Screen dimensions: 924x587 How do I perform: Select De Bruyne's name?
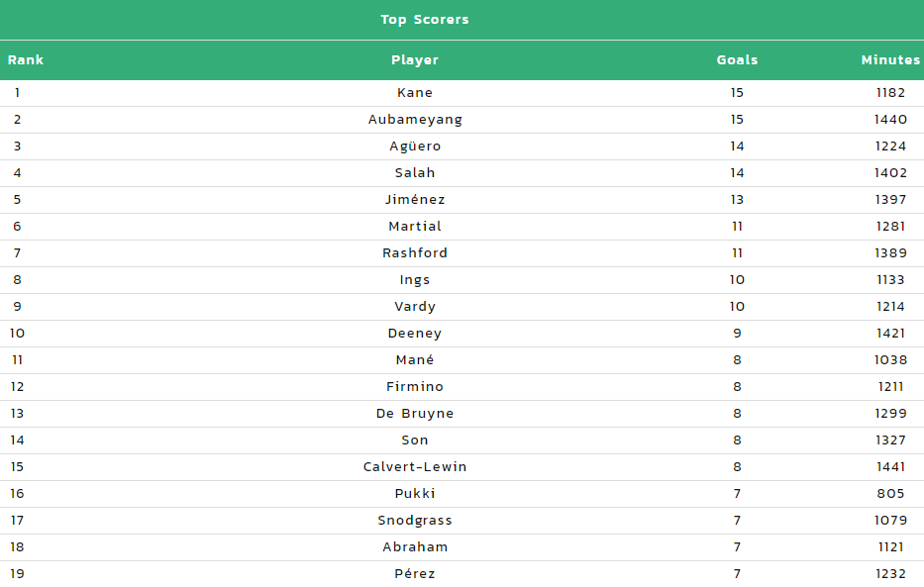coord(415,414)
